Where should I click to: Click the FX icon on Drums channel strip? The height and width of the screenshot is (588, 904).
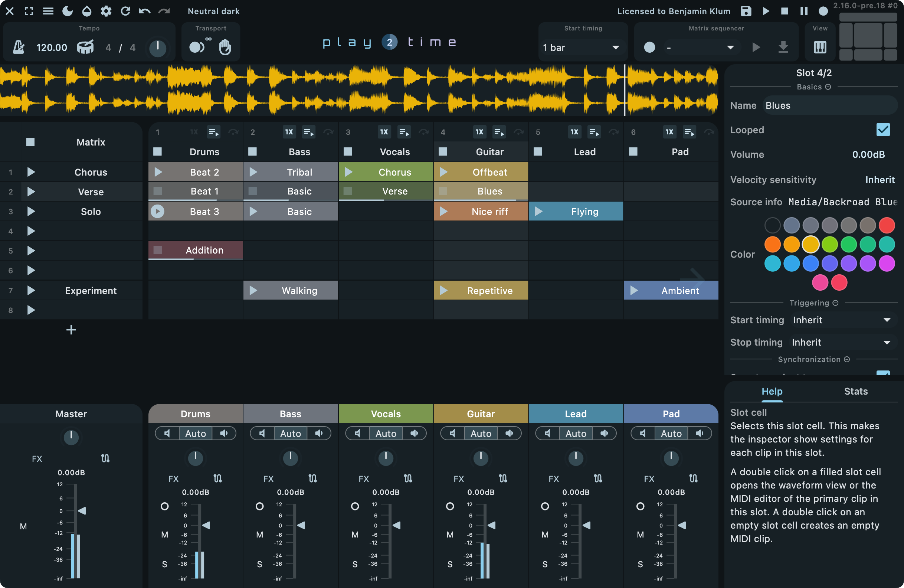tap(173, 478)
